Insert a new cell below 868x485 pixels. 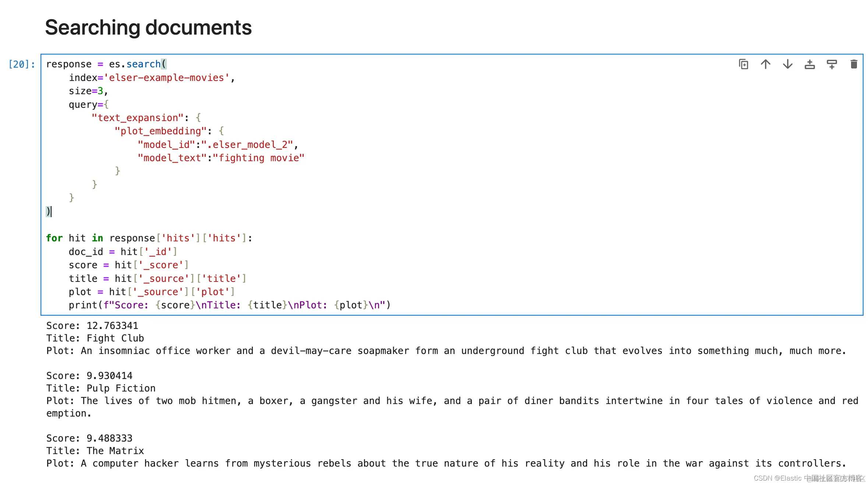[x=832, y=64]
